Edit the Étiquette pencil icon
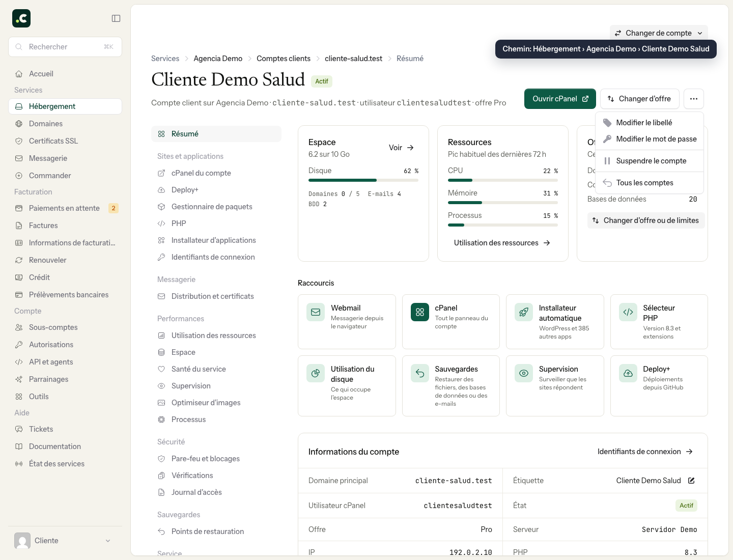This screenshot has height=560, width=733. click(691, 481)
